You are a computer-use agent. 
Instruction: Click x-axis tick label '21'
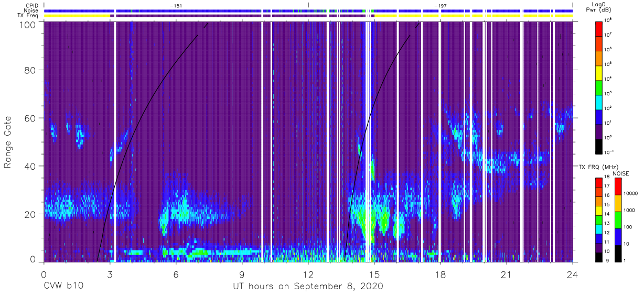click(x=507, y=275)
